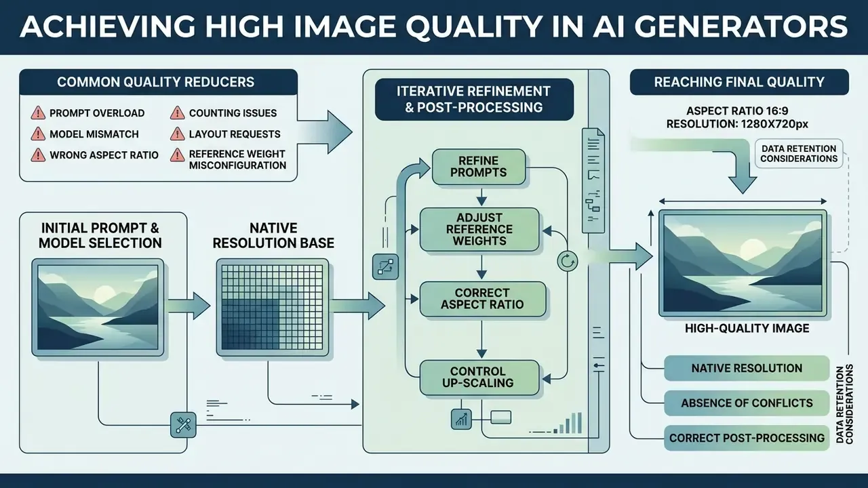This screenshot has height=488, width=868.
Task: Open the High-Quality Image landscape thumbnail
Action: tap(743, 263)
